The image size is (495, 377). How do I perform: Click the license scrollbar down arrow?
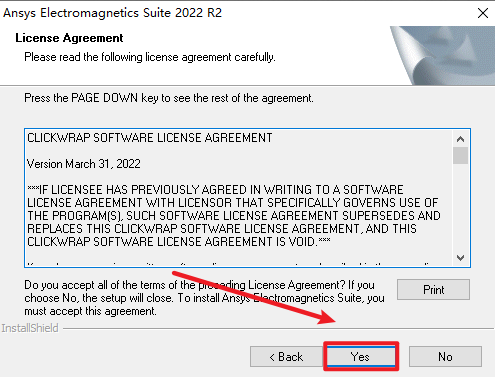tap(460, 258)
